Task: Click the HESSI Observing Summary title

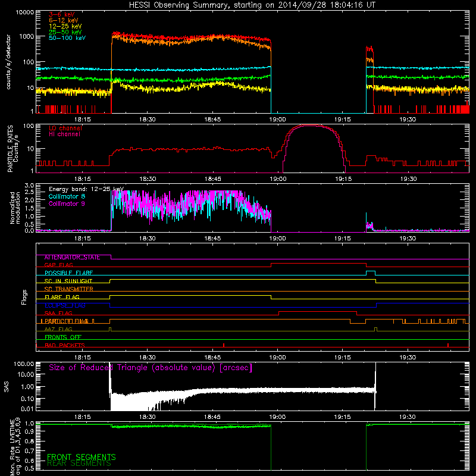Action: pyautogui.click(x=252, y=5)
